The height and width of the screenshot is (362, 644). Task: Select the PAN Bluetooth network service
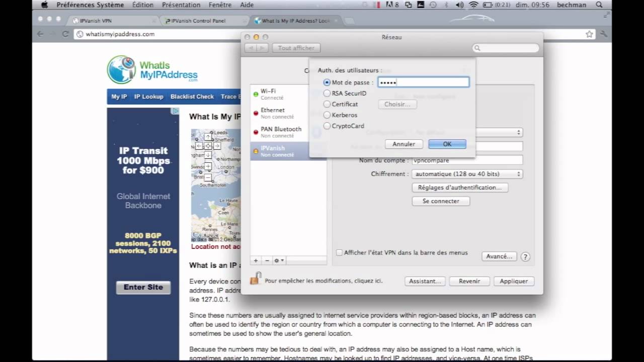coord(288,132)
